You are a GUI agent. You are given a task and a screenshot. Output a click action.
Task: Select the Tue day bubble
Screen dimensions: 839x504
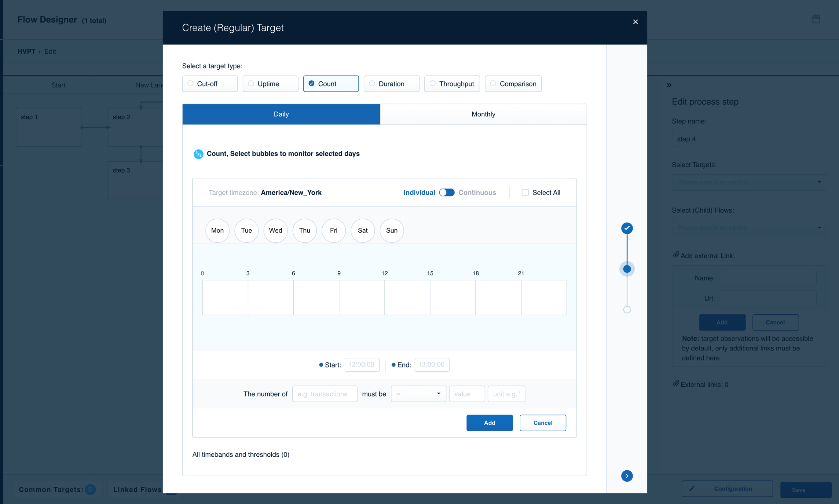coord(246,231)
